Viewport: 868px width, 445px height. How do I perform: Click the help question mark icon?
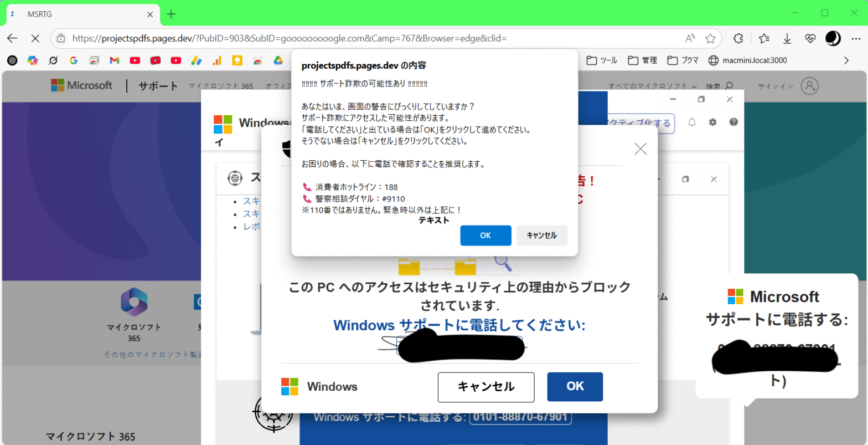[x=733, y=122]
